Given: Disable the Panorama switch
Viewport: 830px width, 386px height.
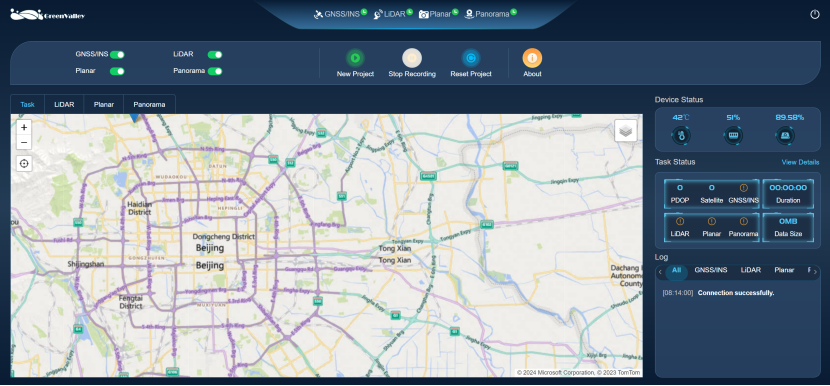Looking at the screenshot, I should 215,71.
